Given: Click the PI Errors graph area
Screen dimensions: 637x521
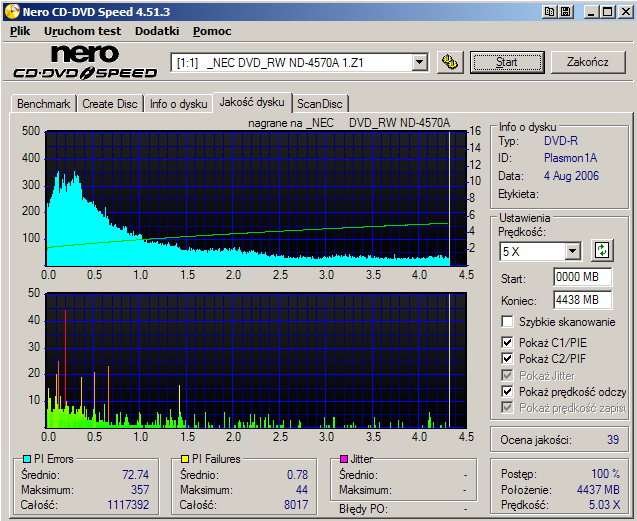Looking at the screenshot, I should (x=256, y=198).
